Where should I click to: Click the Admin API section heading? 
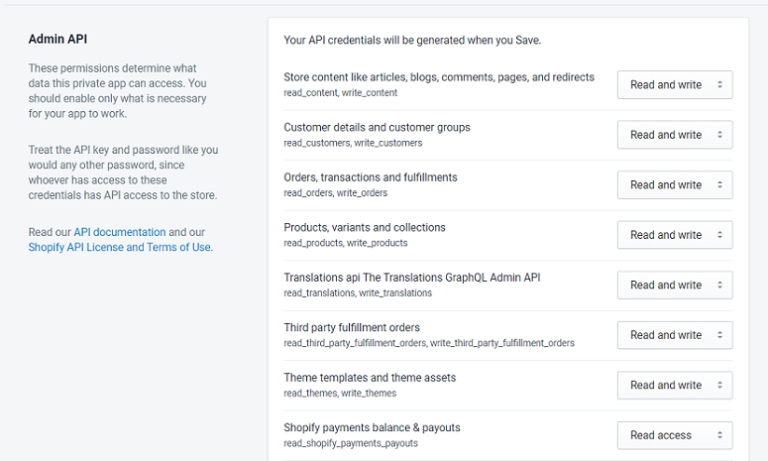(58, 40)
